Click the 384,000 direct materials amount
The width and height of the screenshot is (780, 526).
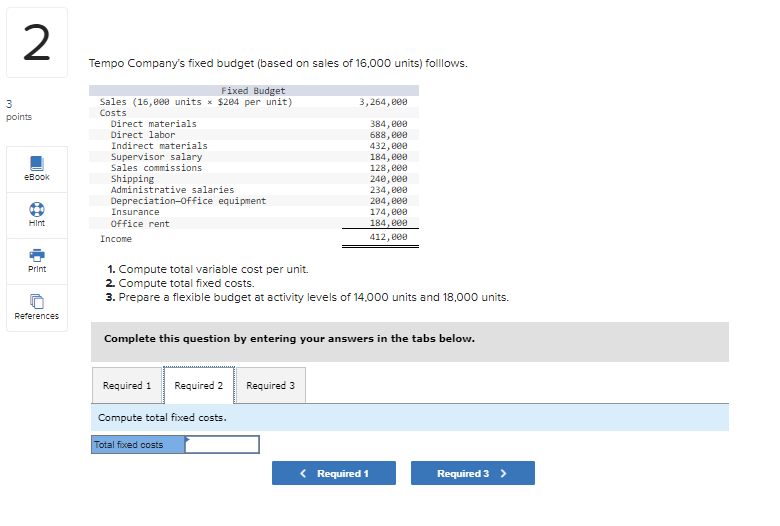[x=389, y=124]
